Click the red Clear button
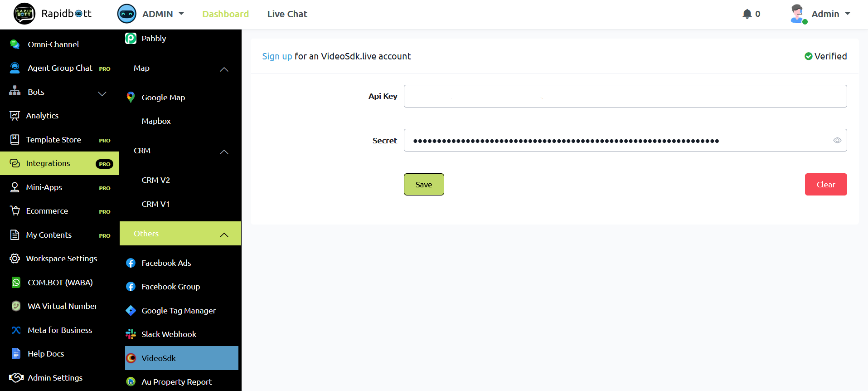Image resolution: width=868 pixels, height=391 pixels. click(x=826, y=185)
